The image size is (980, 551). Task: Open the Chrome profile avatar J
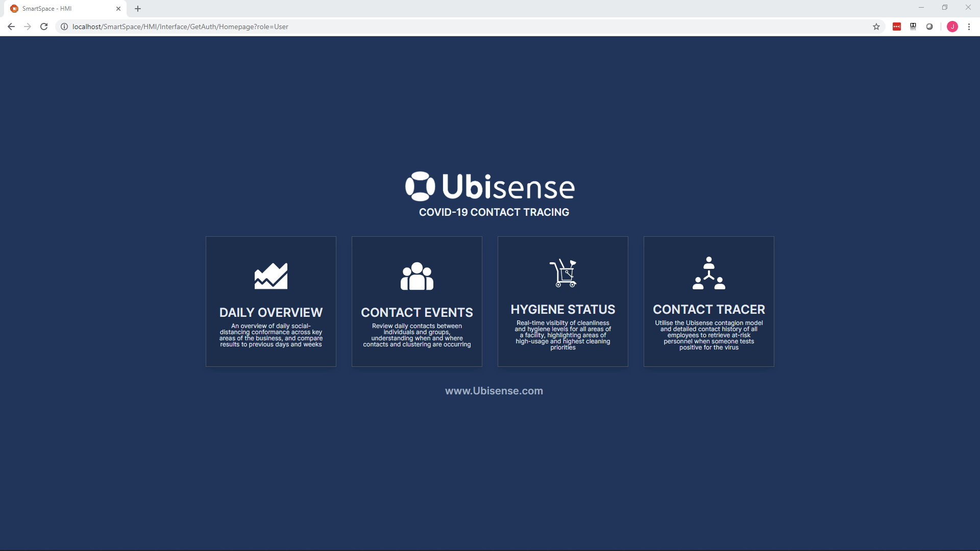point(952,27)
